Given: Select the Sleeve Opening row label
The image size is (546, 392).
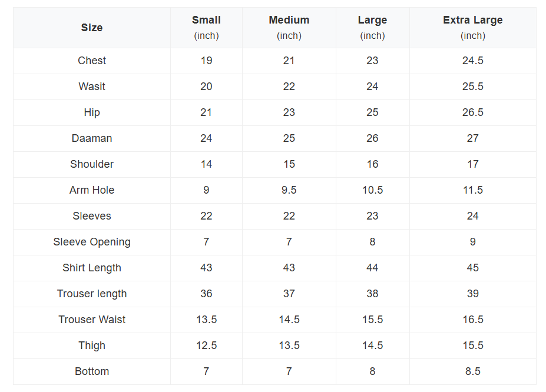Looking at the screenshot, I should coord(92,242).
